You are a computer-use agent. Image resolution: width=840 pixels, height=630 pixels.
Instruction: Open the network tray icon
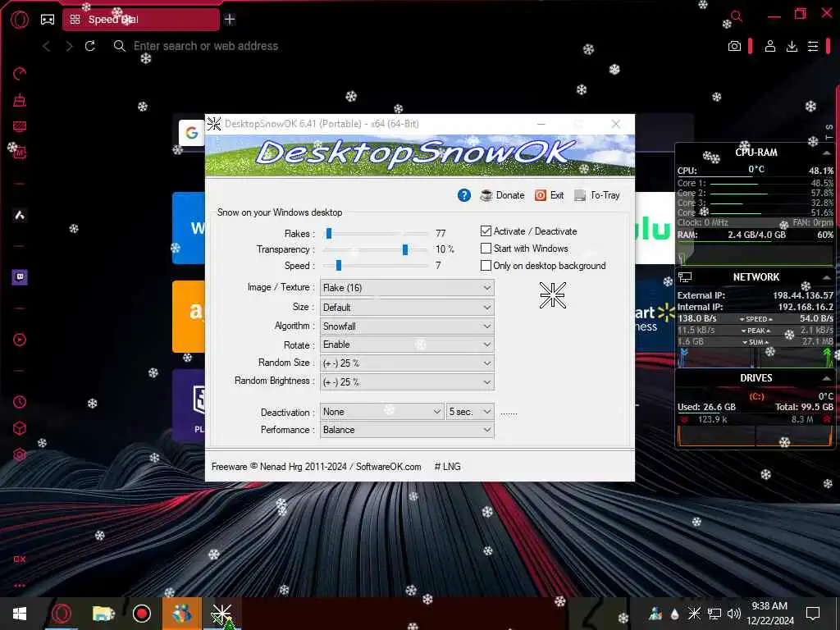[x=714, y=614]
